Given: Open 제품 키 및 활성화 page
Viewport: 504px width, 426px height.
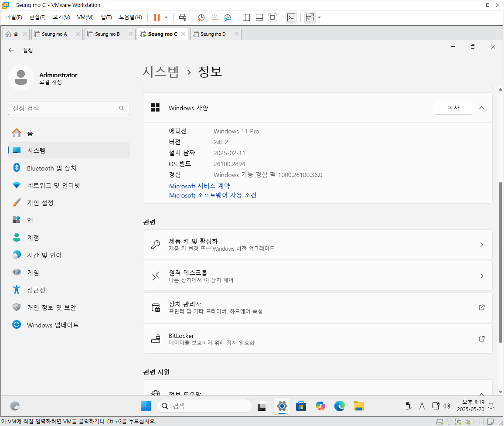Looking at the screenshot, I should 317,244.
